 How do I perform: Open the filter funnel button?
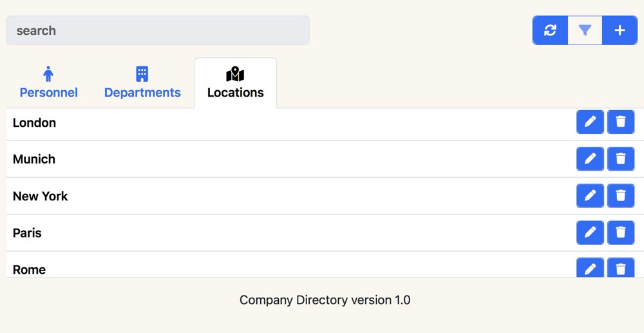click(x=585, y=30)
